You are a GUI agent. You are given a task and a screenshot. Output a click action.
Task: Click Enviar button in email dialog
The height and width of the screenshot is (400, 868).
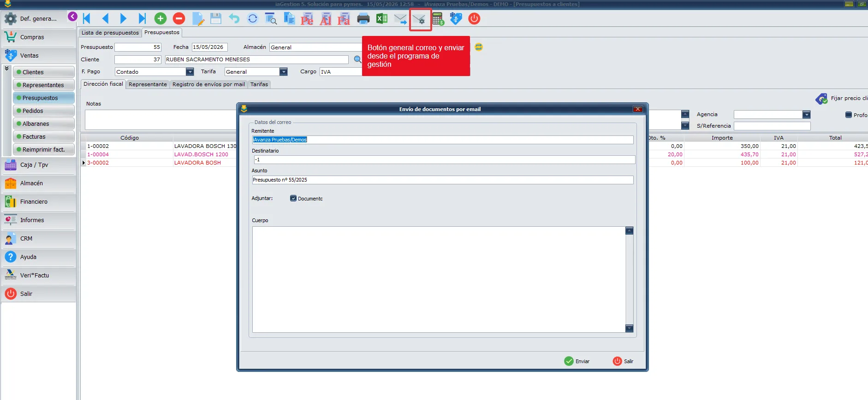(x=577, y=361)
